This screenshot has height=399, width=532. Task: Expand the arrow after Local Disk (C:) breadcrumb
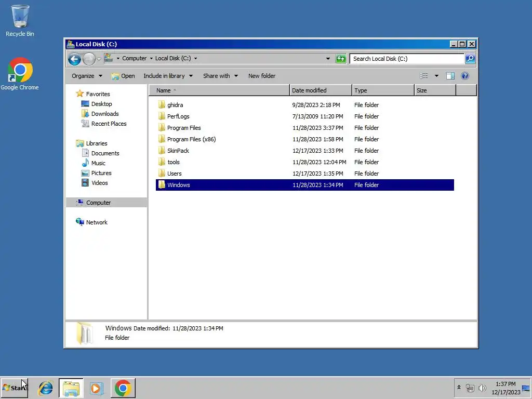click(x=195, y=58)
